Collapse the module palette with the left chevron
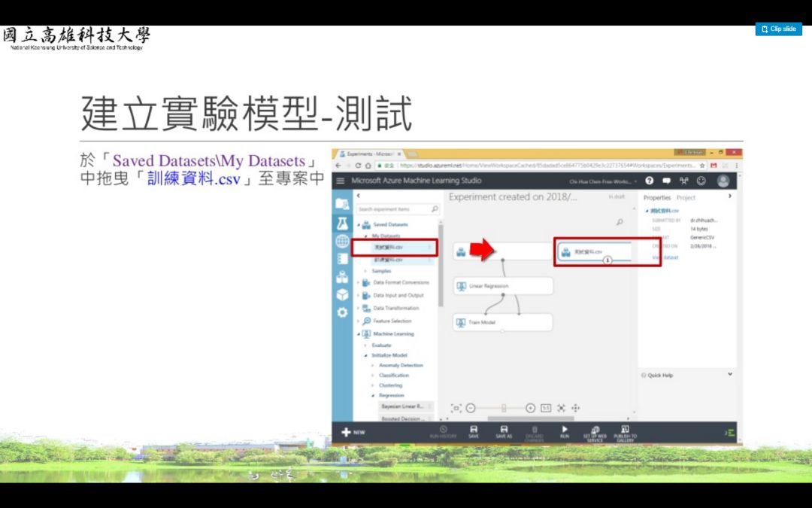Viewport: 812px width, 508px height. pos(359,196)
